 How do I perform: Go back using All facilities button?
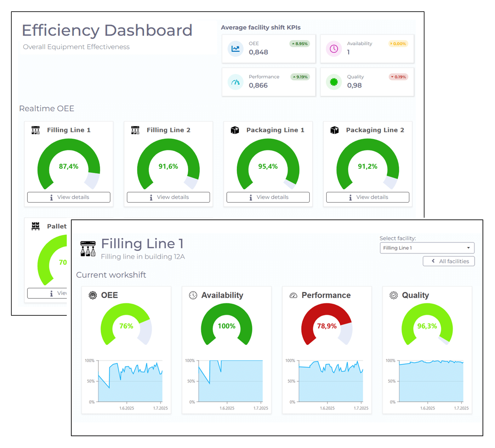tap(448, 261)
